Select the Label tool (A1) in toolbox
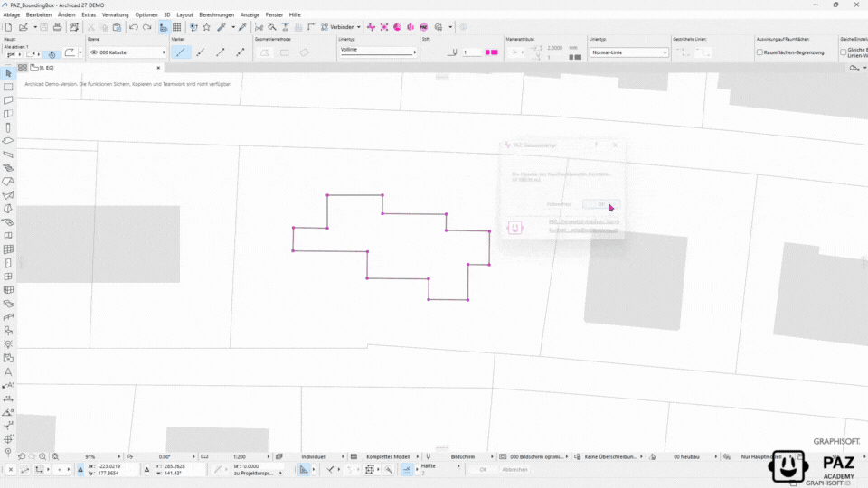Image resolution: width=868 pixels, height=488 pixels. [x=8, y=385]
